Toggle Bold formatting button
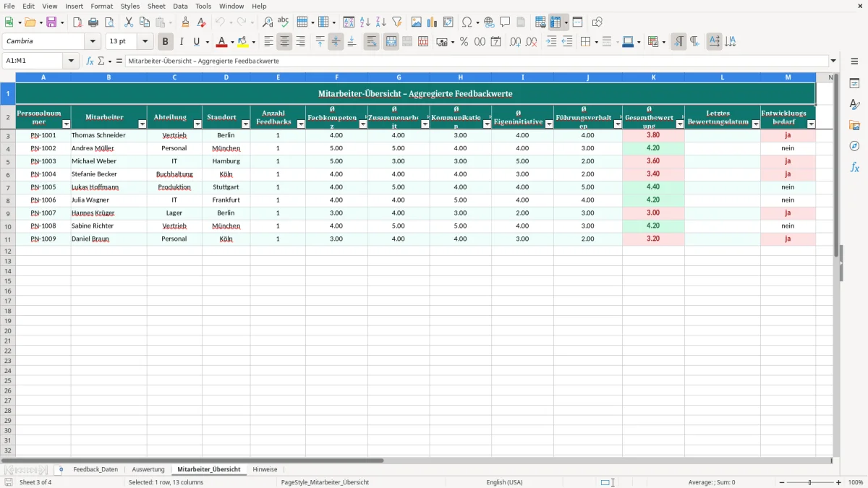868x488 pixels. (x=166, y=42)
